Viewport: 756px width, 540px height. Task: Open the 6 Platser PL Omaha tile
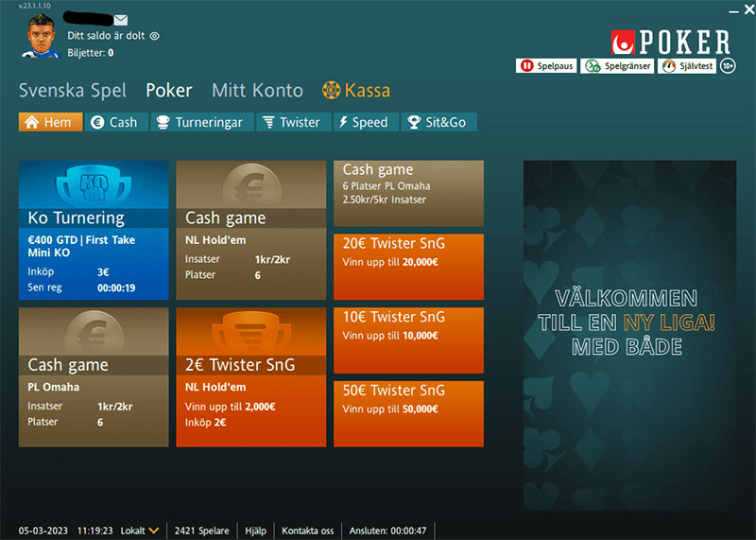(408, 194)
